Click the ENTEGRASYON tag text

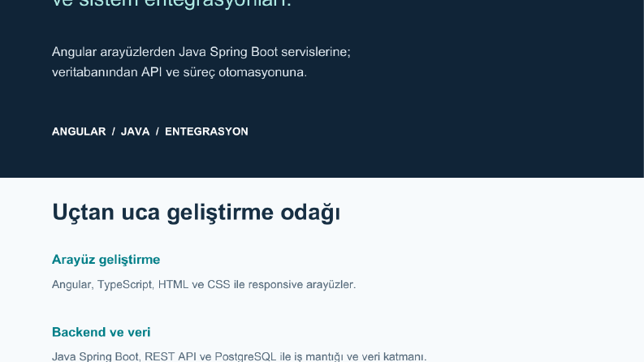[x=206, y=131]
